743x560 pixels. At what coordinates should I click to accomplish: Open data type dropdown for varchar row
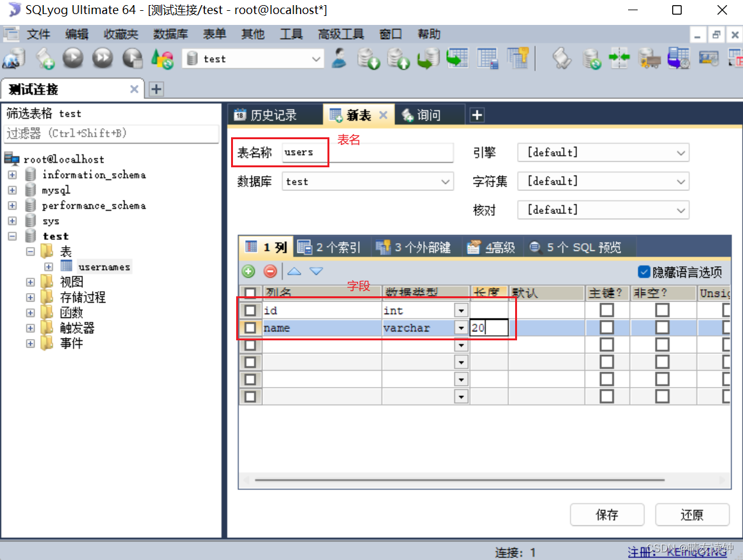[x=461, y=328]
